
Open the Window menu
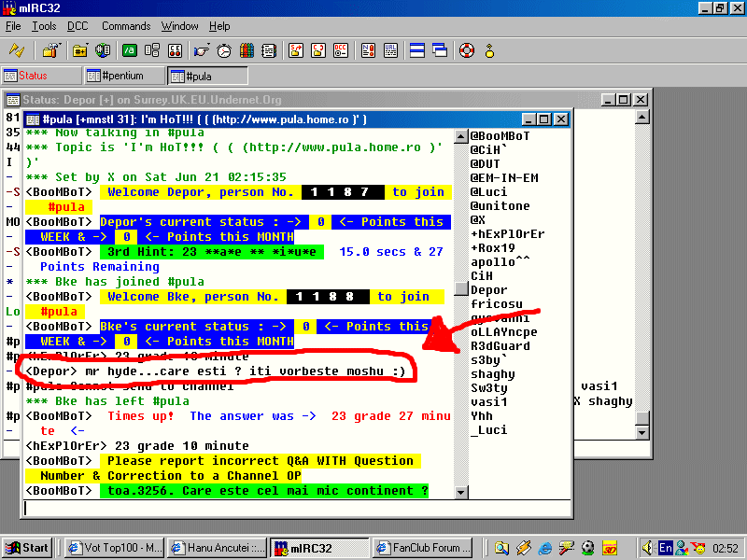pyautogui.click(x=179, y=26)
